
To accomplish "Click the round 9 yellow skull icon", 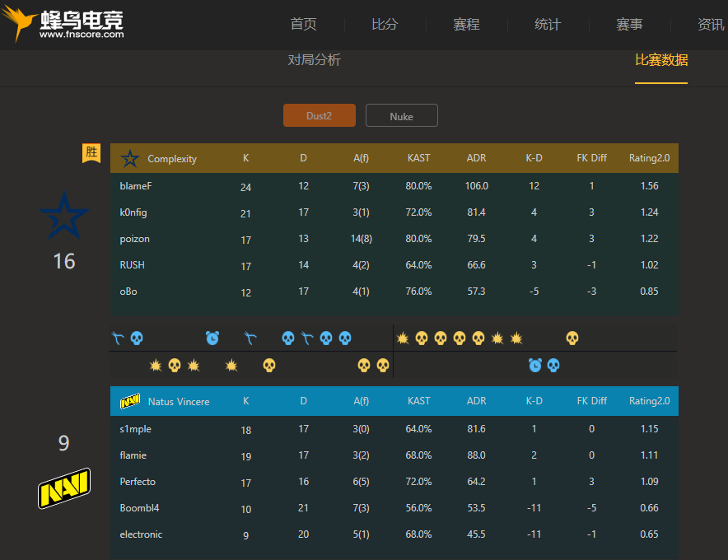I will point(269,366).
